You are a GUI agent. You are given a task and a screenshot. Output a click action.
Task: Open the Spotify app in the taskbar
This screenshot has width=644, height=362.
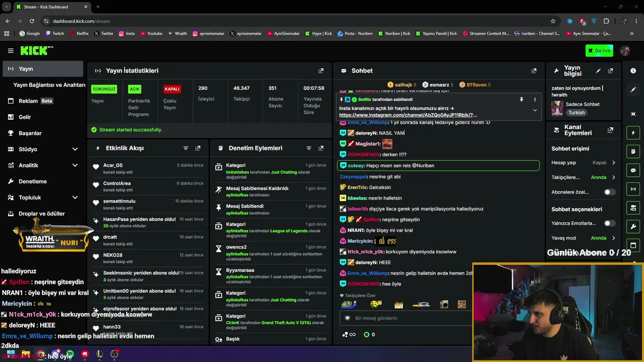click(x=70, y=354)
